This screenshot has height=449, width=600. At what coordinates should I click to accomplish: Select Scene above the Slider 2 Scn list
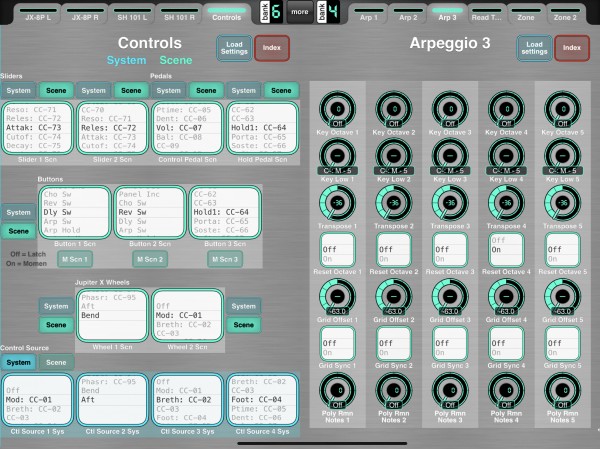[131, 91]
